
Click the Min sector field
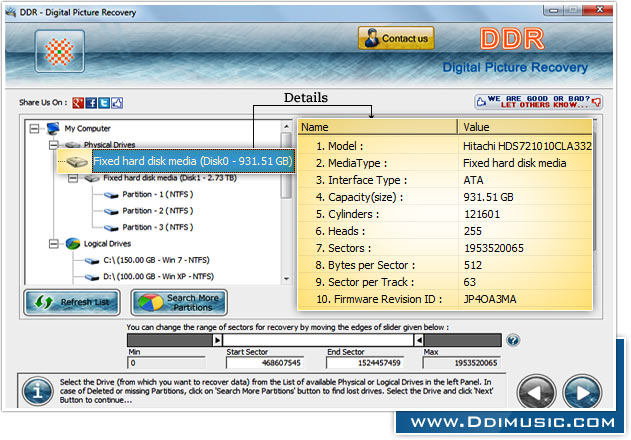[167, 363]
